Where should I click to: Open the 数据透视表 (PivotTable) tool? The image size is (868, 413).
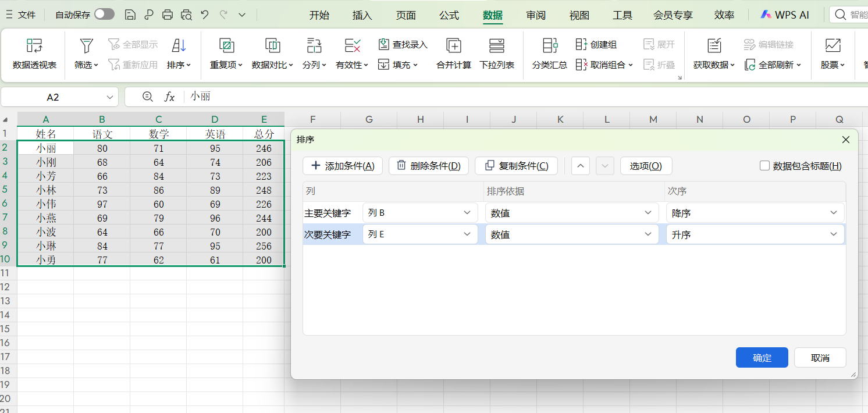pos(33,52)
